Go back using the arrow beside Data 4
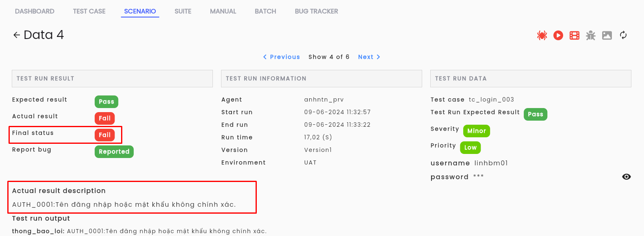 point(17,35)
